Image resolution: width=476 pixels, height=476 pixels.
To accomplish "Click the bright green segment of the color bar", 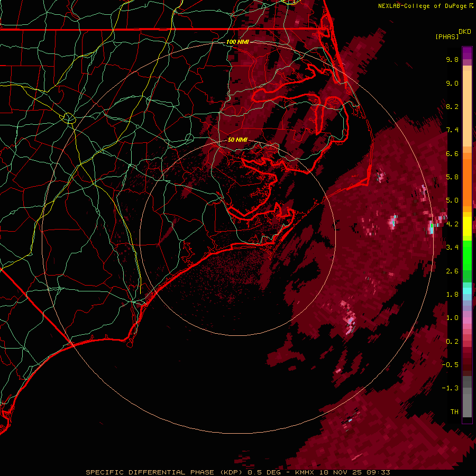I will (467, 255).
